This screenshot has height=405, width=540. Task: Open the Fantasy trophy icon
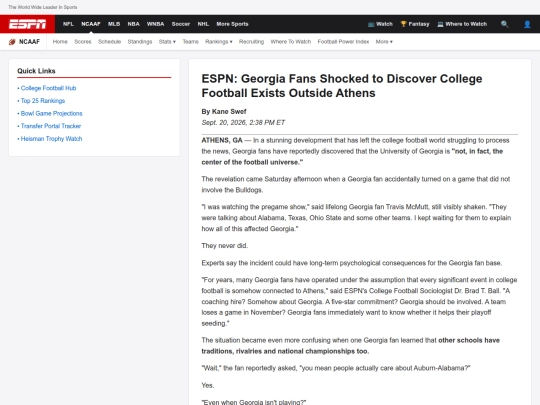[403, 24]
